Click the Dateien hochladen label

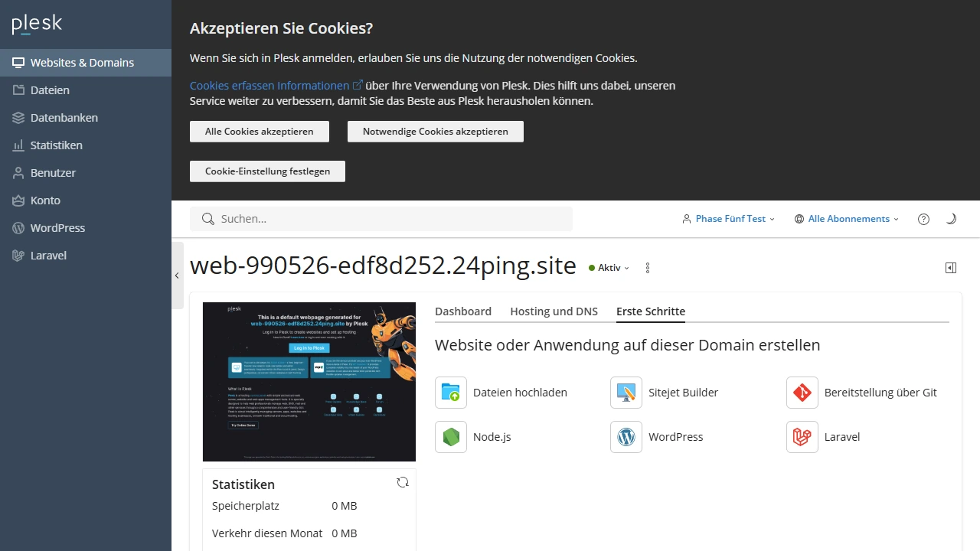(x=520, y=393)
